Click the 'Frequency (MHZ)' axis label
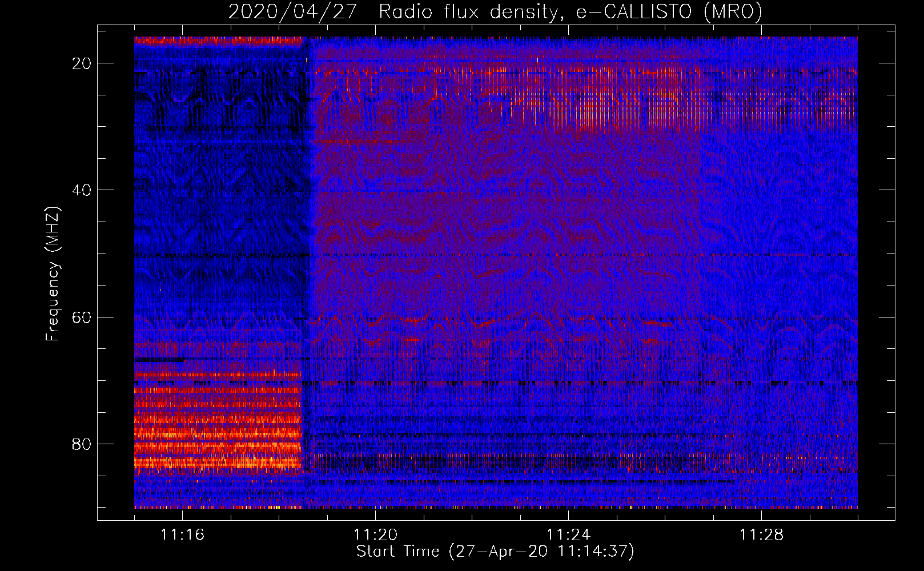Screen dimensions: 924x571 tap(53, 274)
